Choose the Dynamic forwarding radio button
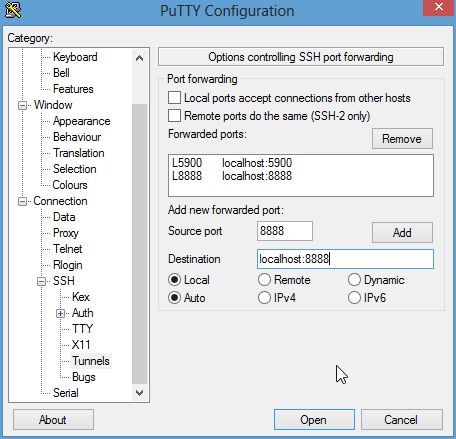This screenshot has width=456, height=439. (x=354, y=280)
